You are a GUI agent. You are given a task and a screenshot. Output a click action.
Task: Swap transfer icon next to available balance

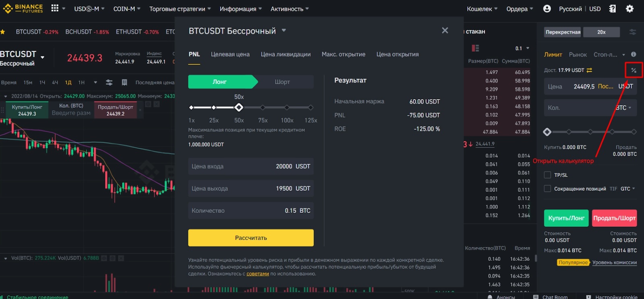click(x=589, y=70)
